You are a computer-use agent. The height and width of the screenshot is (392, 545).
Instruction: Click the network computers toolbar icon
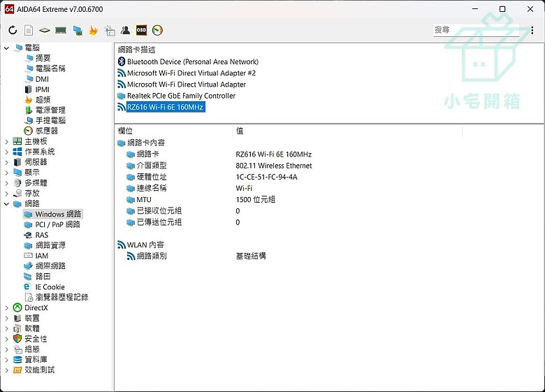[78, 31]
